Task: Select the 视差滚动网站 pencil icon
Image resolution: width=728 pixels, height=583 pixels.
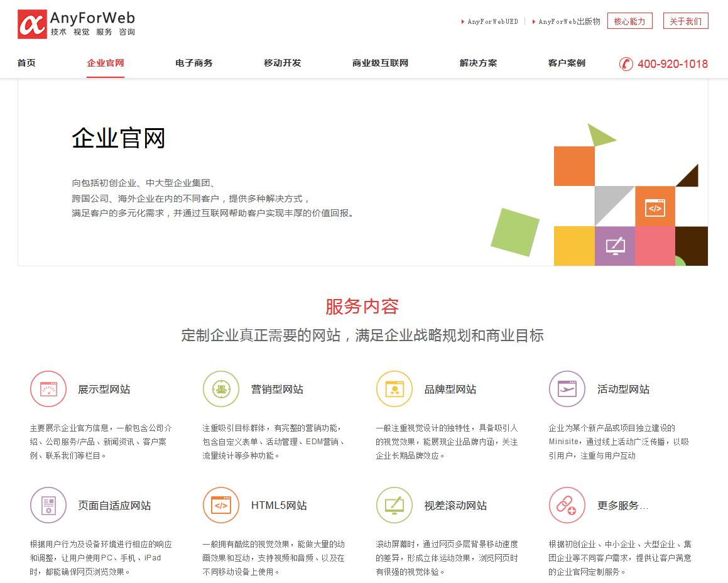Action: coord(394,505)
